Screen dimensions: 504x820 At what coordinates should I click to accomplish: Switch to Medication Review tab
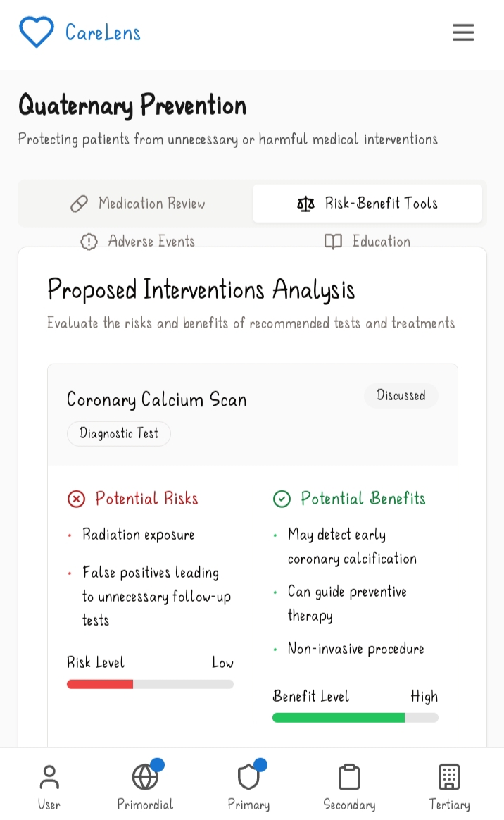click(x=137, y=204)
